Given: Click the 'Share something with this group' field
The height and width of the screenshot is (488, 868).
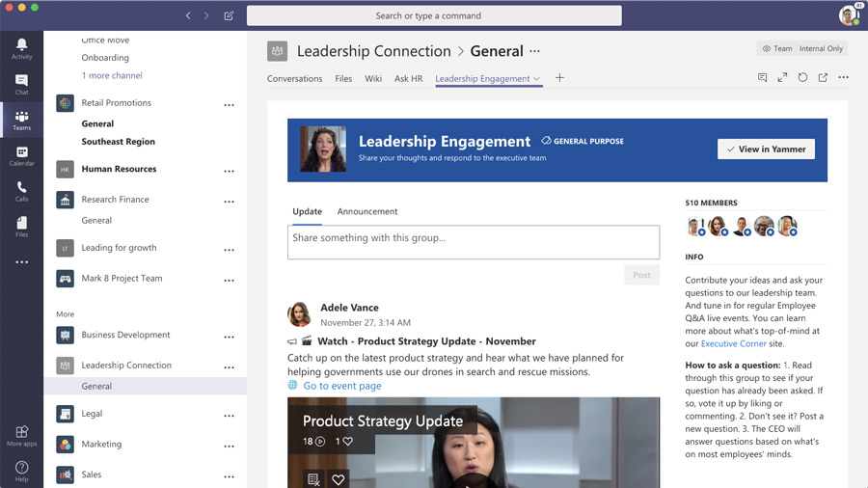Looking at the screenshot, I should click(x=473, y=241).
